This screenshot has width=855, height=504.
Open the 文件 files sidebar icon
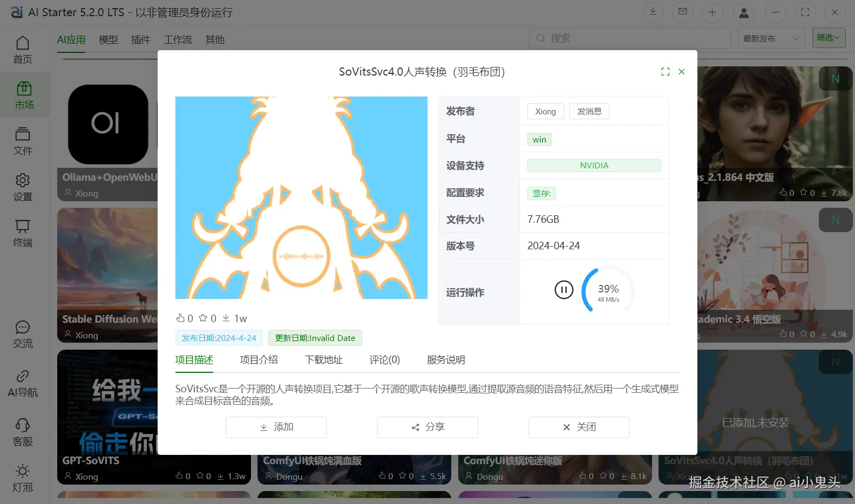point(23,141)
